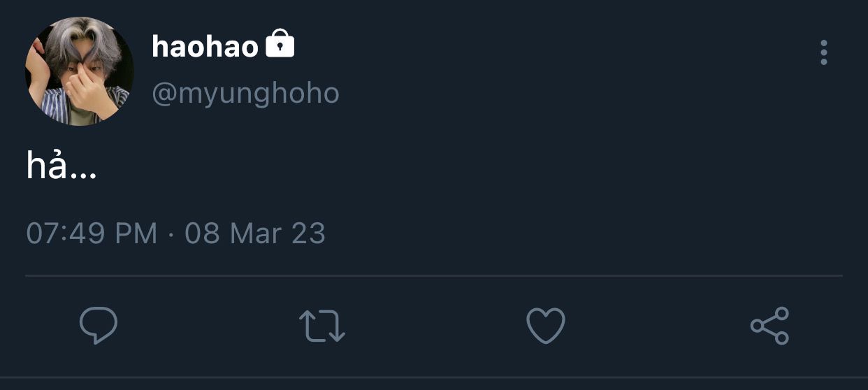Click the dot separator between time and date

(x=171, y=234)
